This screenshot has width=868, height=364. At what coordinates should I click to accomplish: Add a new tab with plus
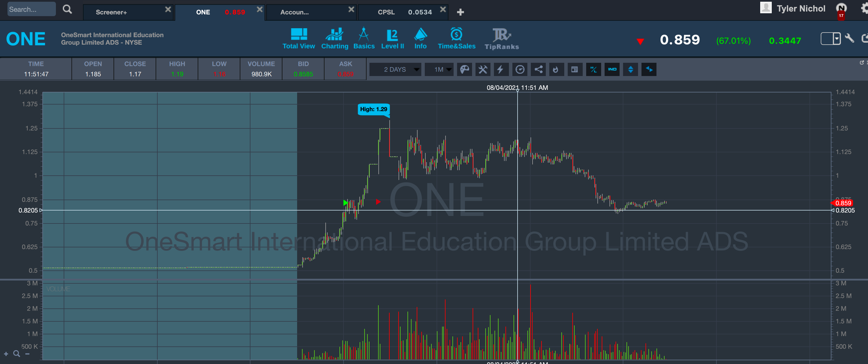tap(460, 12)
